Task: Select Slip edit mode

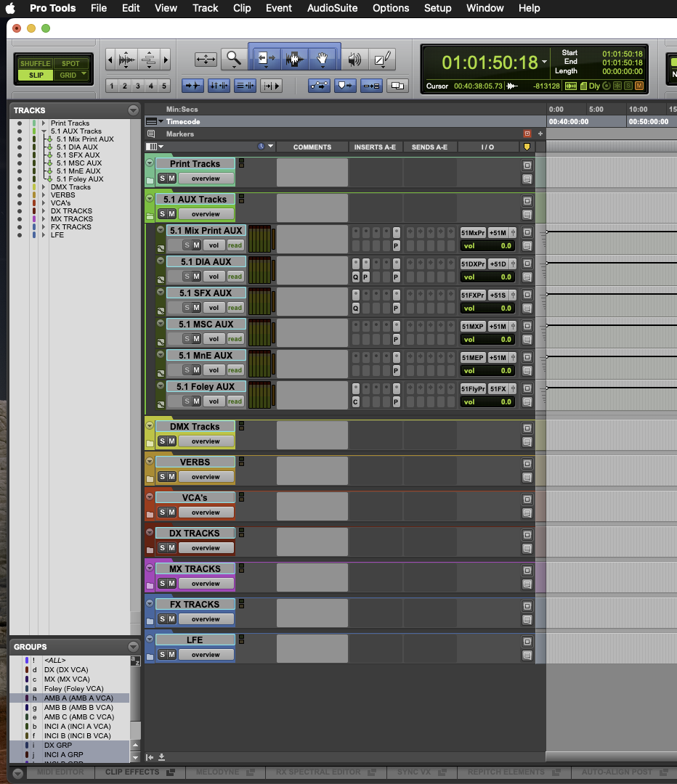Action: coord(36,75)
